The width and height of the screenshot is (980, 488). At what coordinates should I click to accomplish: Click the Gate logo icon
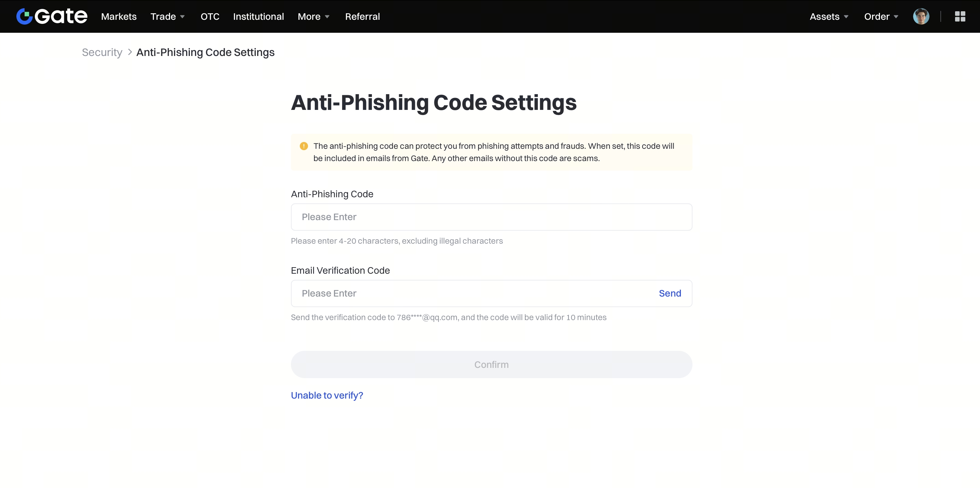24,16
